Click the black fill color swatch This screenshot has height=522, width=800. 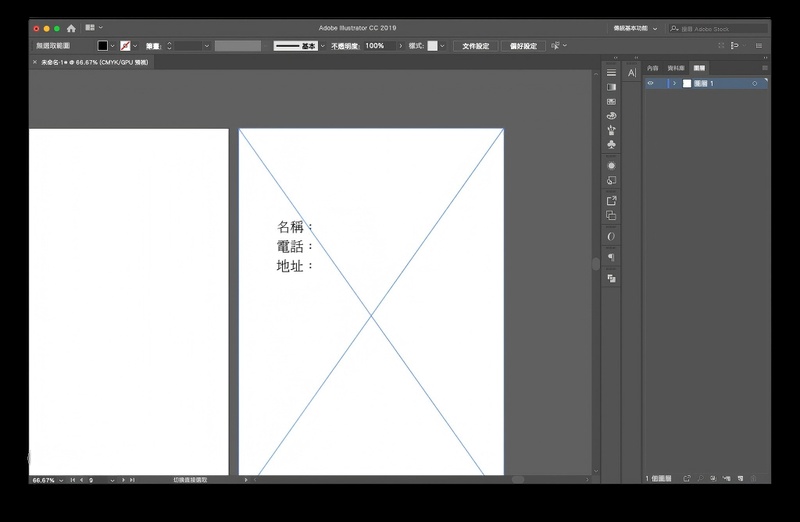[x=103, y=46]
